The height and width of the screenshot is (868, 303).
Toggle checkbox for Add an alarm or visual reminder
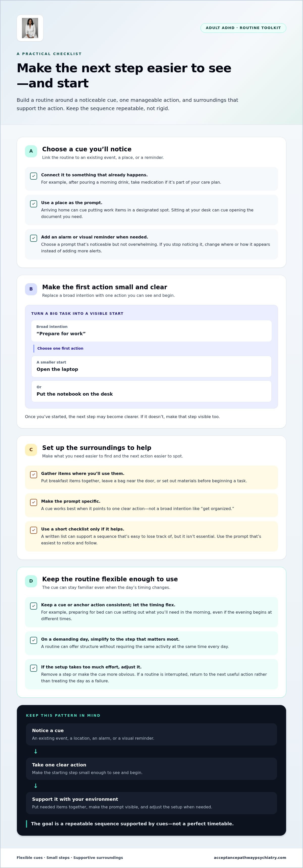(34, 238)
